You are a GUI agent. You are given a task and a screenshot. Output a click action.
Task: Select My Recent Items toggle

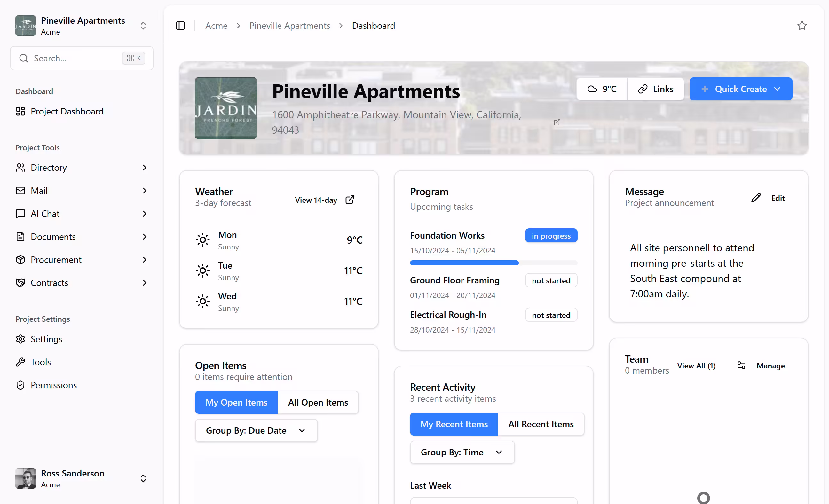click(454, 424)
